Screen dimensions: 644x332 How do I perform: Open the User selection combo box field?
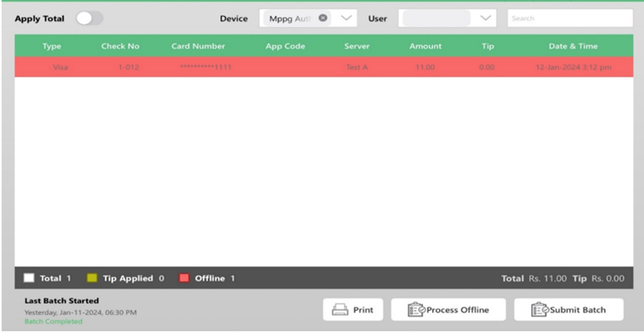click(437, 18)
